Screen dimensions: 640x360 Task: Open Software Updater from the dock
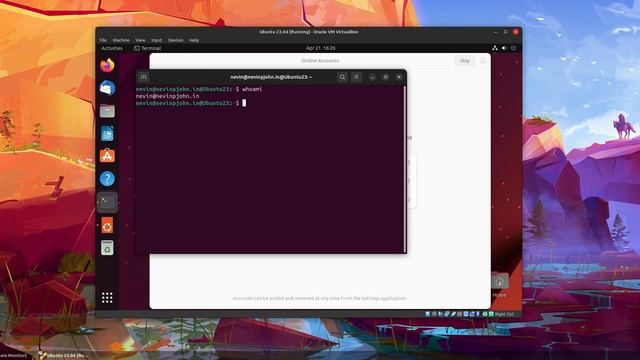(x=107, y=225)
